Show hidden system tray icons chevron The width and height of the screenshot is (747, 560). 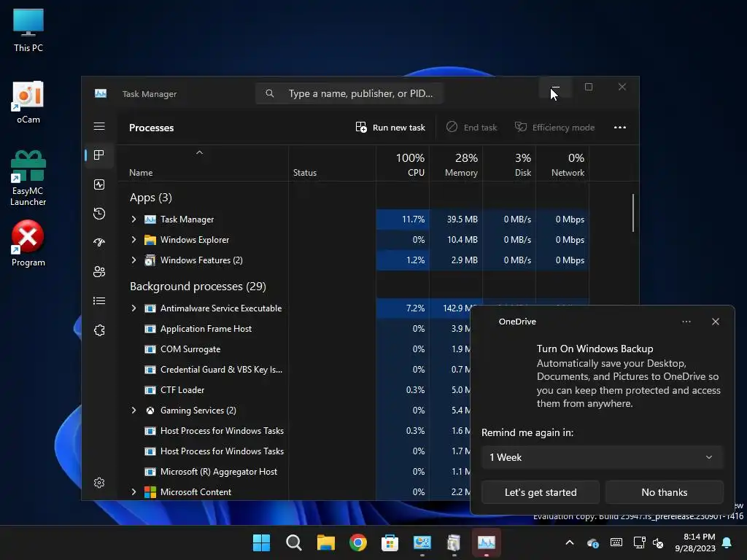coord(569,542)
